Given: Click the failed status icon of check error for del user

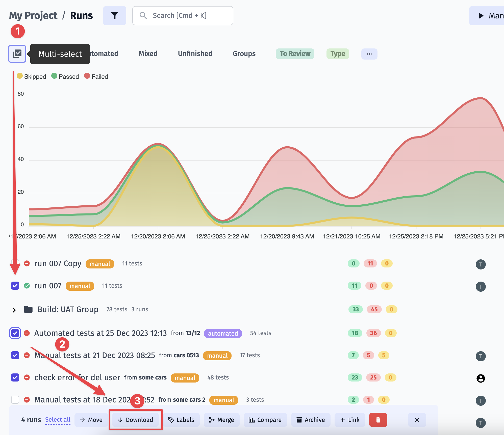Looking at the screenshot, I should (27, 377).
